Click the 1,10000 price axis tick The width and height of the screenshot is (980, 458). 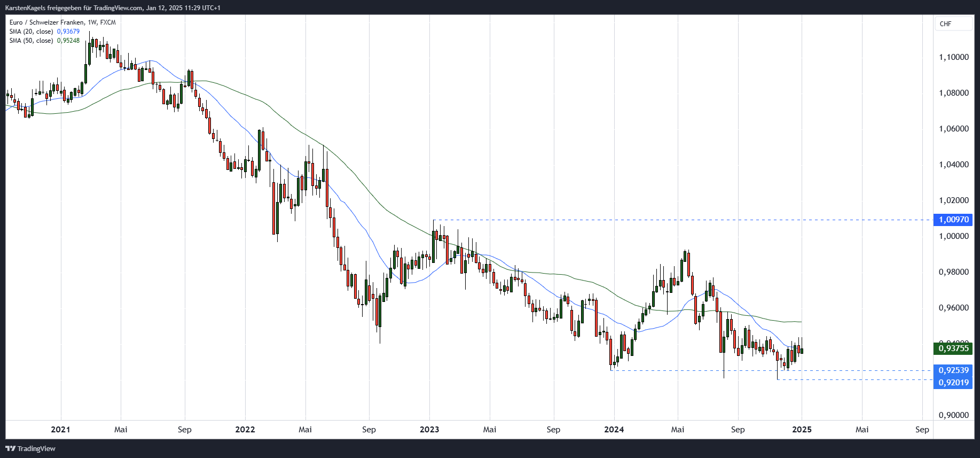coord(954,57)
